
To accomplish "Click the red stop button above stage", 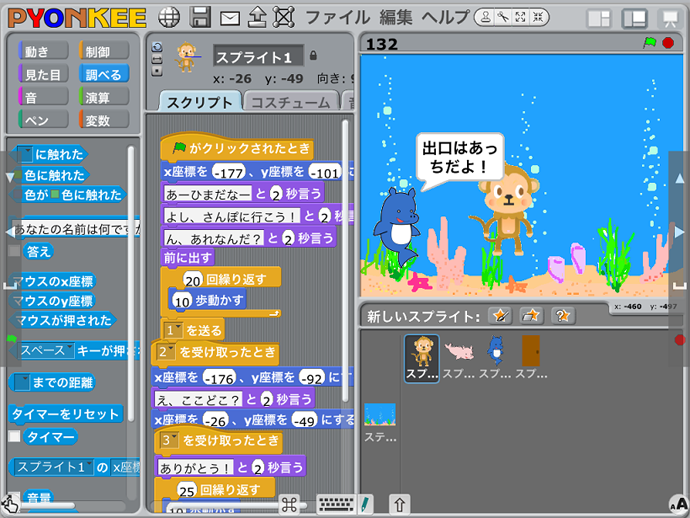I will (x=668, y=43).
